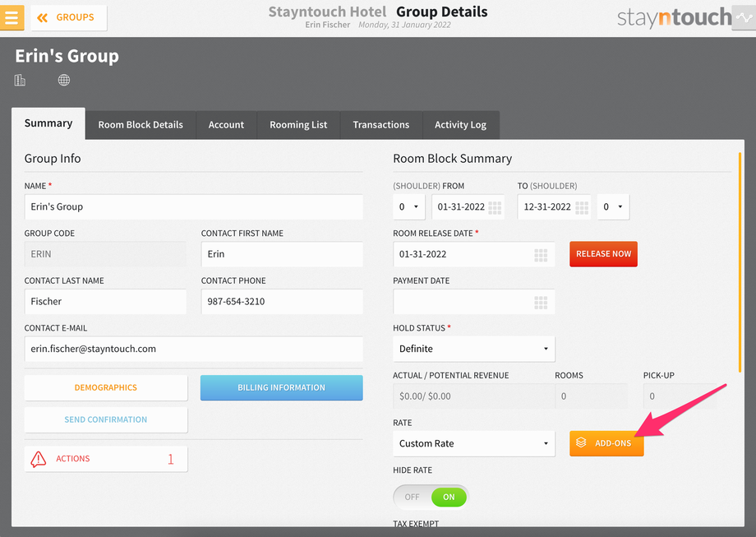The image size is (756, 537).
Task: Open the Hold Status dropdown
Action: click(x=474, y=349)
